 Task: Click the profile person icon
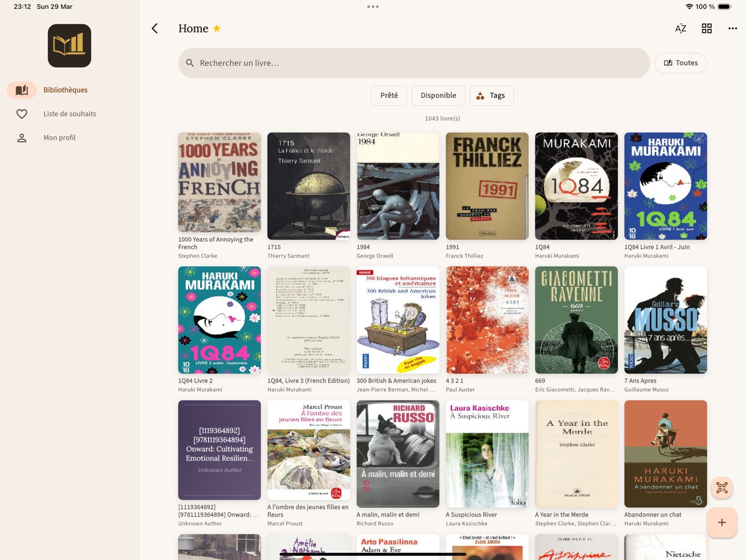coord(22,138)
